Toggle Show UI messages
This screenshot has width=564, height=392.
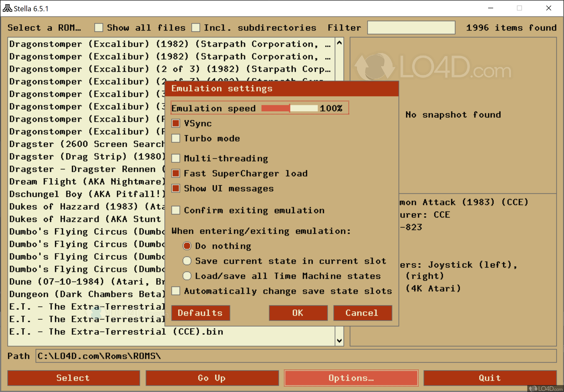176,188
